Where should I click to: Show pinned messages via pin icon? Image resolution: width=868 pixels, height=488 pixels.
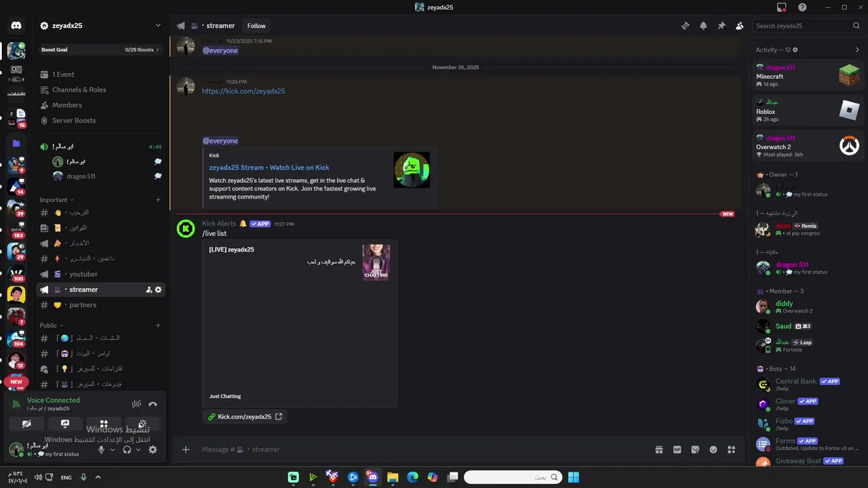tap(722, 26)
